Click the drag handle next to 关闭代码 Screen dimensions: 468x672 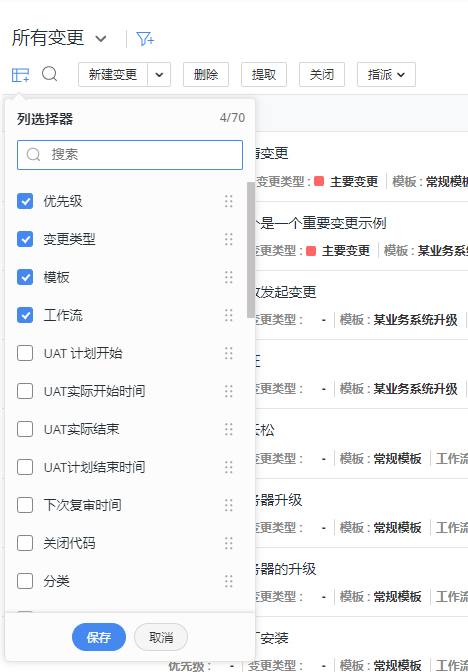point(229,543)
